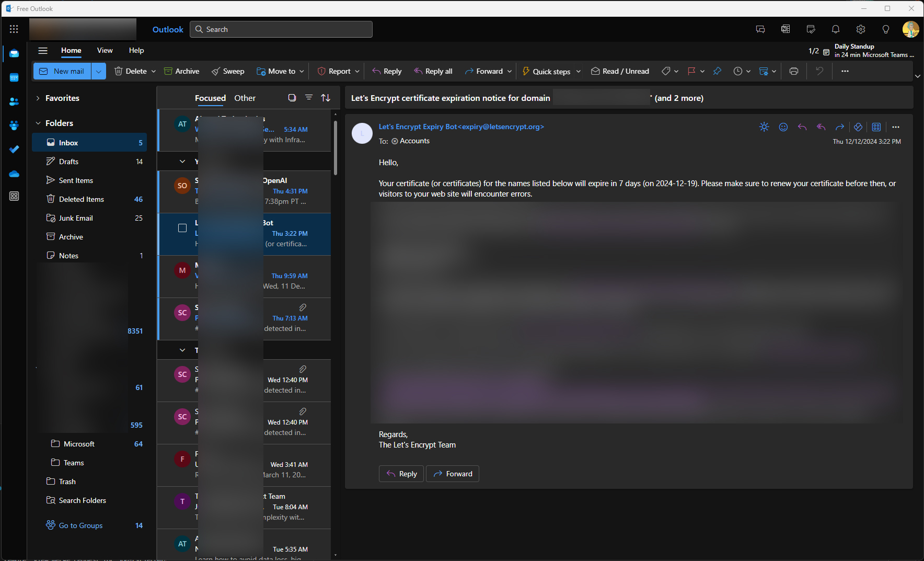Open the Flag dropdown arrow
Screen dimensions: 924x561
(702, 71)
